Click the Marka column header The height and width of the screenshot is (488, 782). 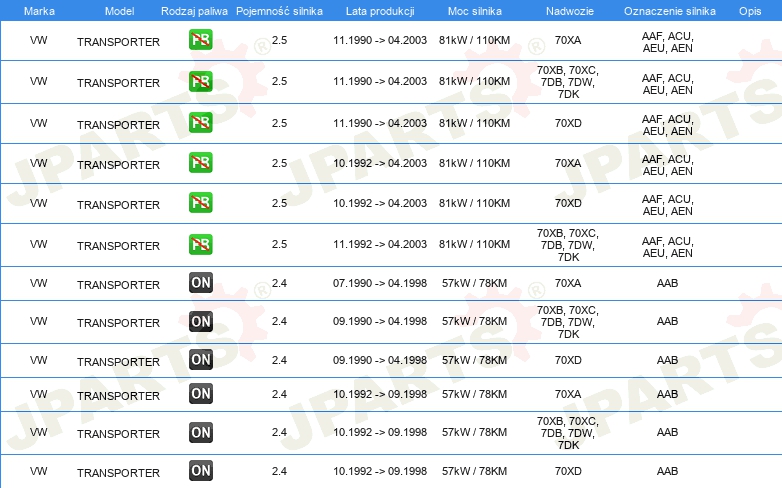(39, 11)
